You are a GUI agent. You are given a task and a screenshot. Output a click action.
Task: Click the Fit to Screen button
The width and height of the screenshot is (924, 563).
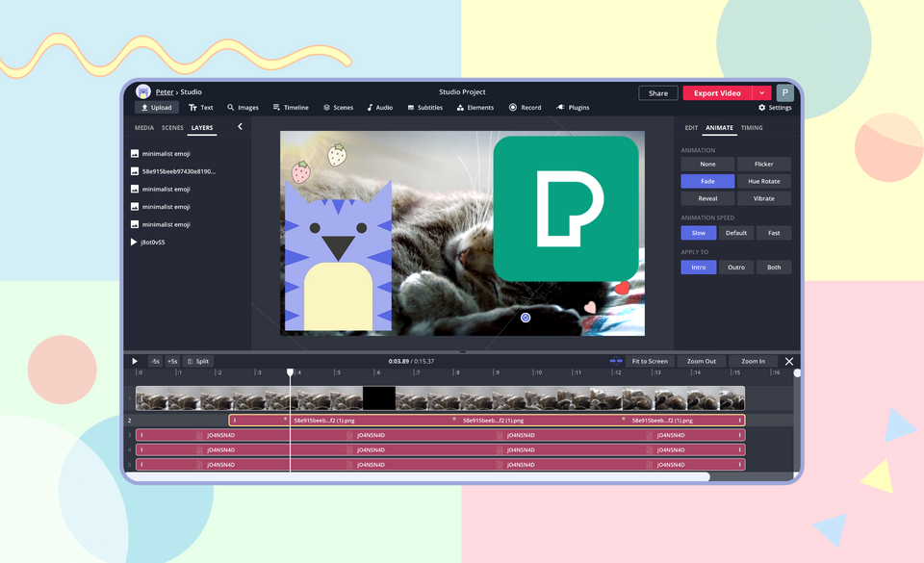649,361
